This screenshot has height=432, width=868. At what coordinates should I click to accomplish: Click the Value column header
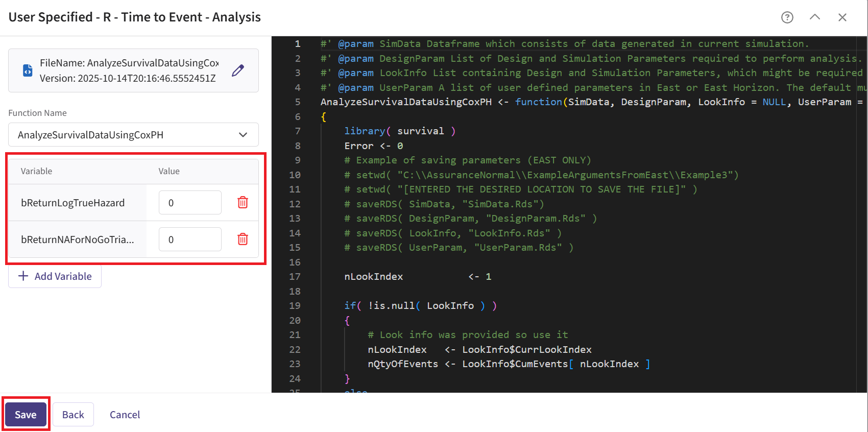(168, 171)
